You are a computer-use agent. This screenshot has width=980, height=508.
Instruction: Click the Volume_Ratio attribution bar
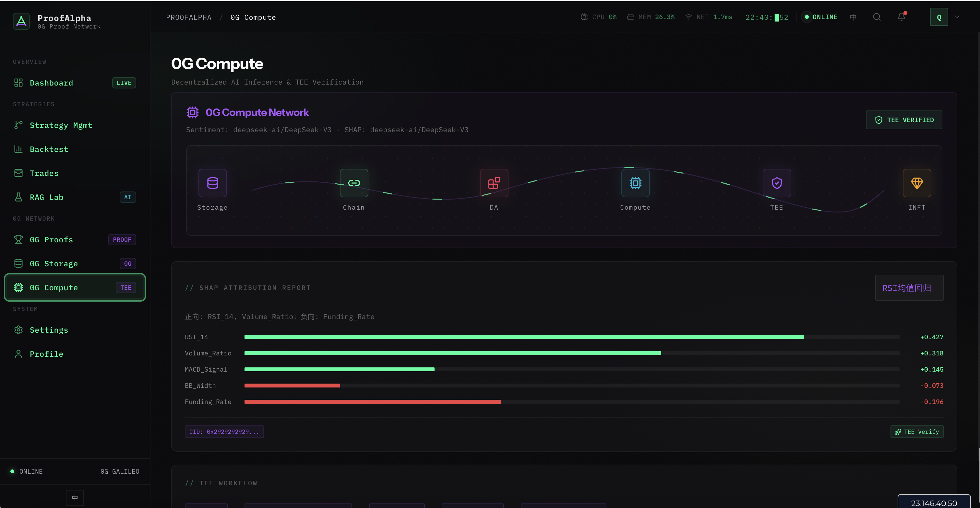pos(572,353)
